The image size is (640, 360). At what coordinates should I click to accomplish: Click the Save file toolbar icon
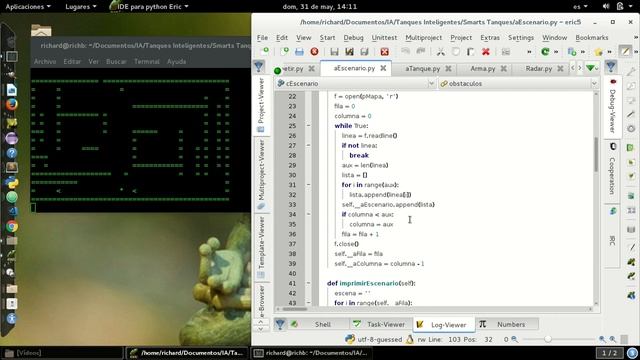click(x=334, y=51)
